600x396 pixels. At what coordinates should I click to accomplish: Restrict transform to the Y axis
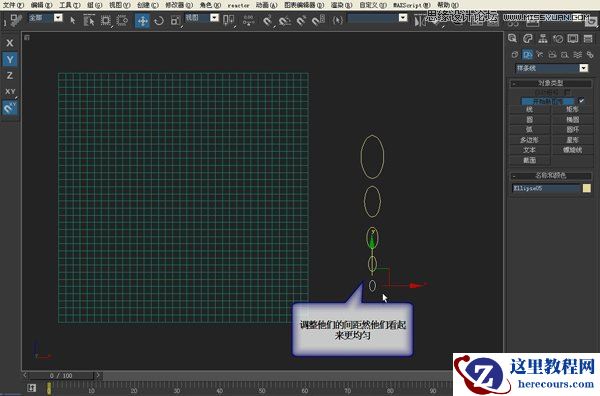tap(10, 59)
